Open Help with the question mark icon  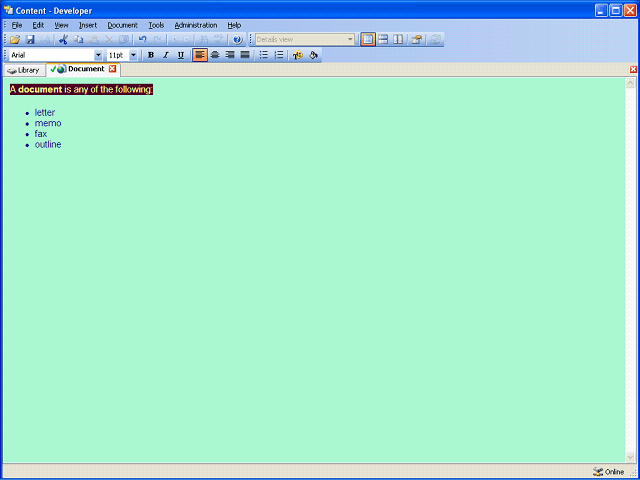tap(238, 40)
